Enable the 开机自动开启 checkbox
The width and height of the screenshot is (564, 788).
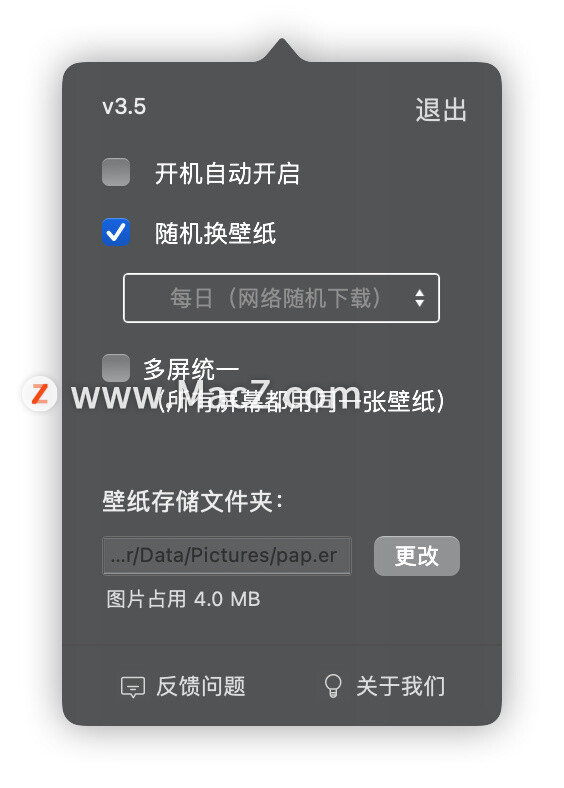(x=116, y=172)
